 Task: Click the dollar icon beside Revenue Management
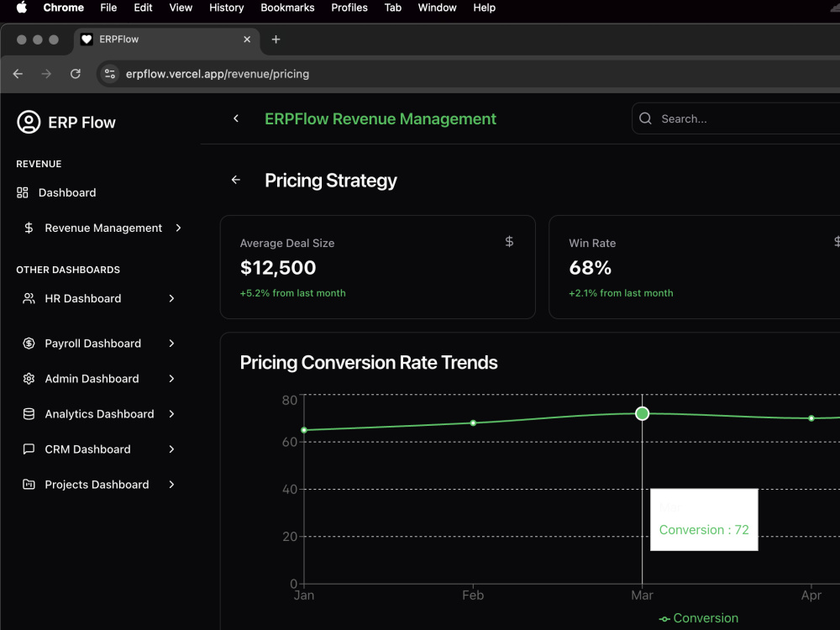[x=29, y=228]
